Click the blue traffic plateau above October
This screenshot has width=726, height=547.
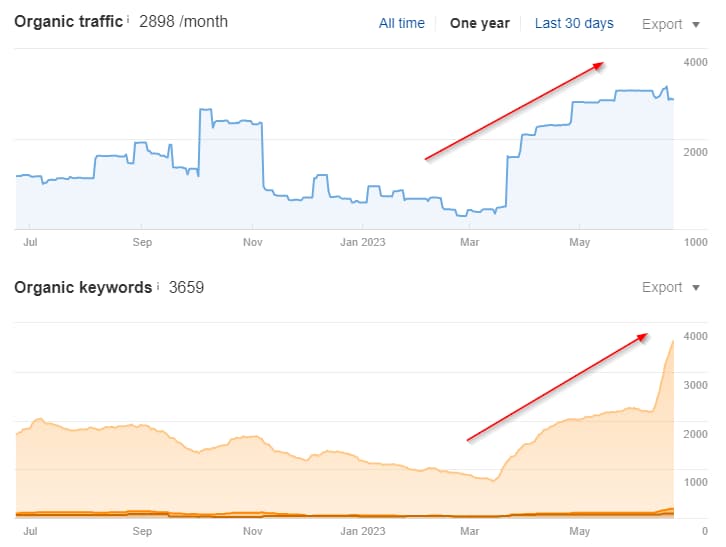(230, 122)
